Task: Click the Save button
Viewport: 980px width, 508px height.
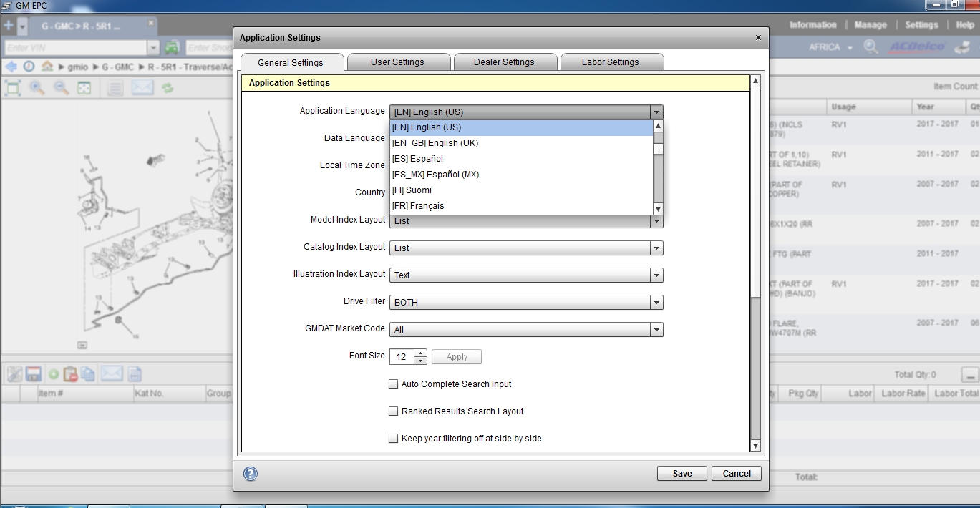Action: 682,474
